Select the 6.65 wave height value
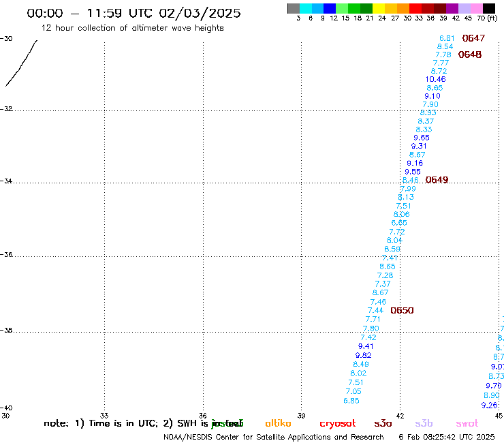504x443 pixels. 399,223
